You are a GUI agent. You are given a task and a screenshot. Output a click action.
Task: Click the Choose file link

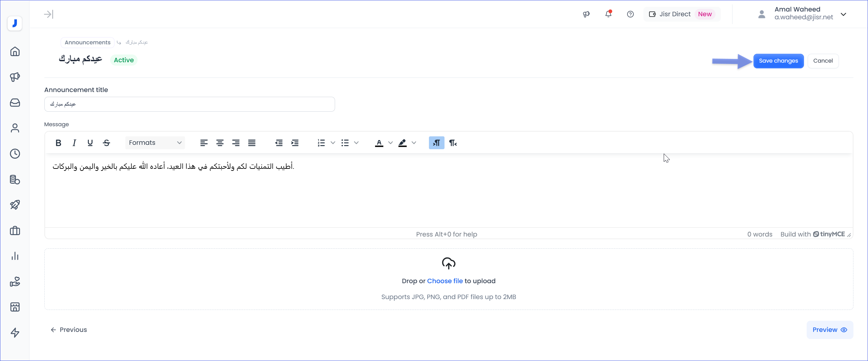[x=445, y=281]
